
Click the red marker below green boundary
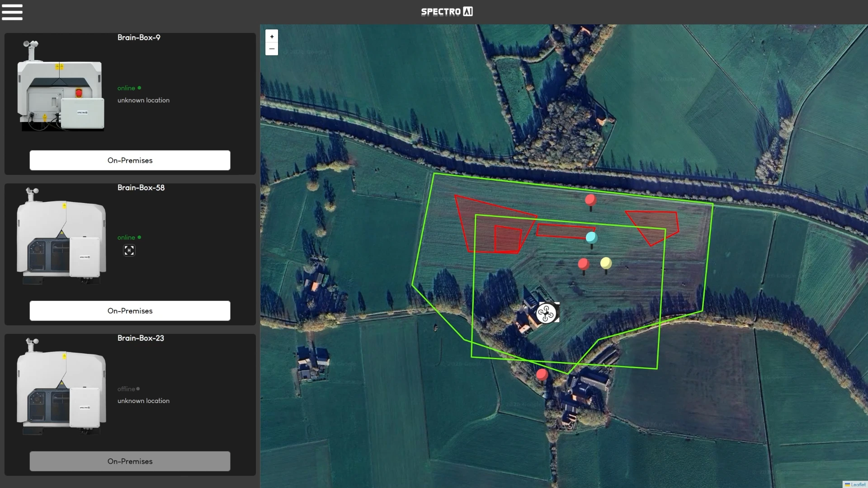(542, 375)
